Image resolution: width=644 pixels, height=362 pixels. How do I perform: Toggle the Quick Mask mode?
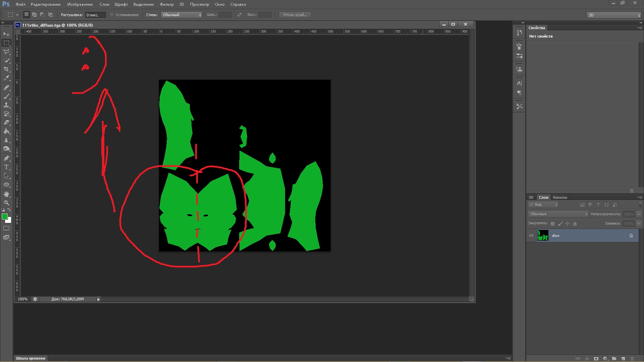tap(6, 228)
